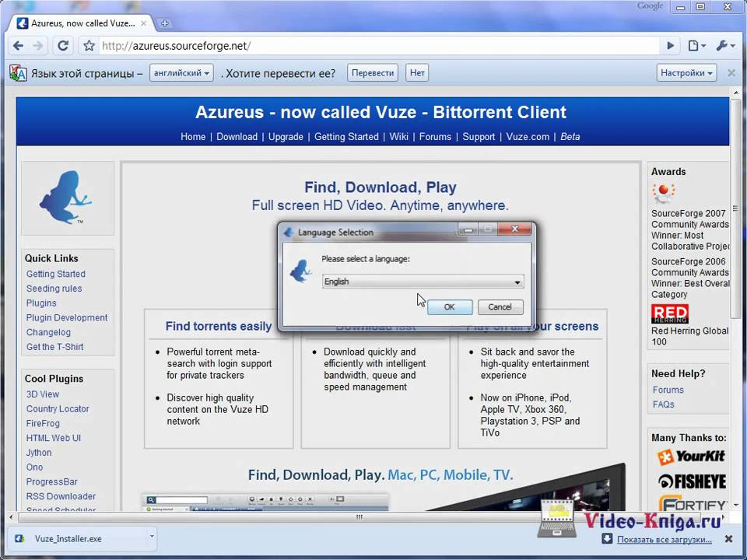Open the Country Locator plugin link
The image size is (747, 560).
[x=58, y=409]
